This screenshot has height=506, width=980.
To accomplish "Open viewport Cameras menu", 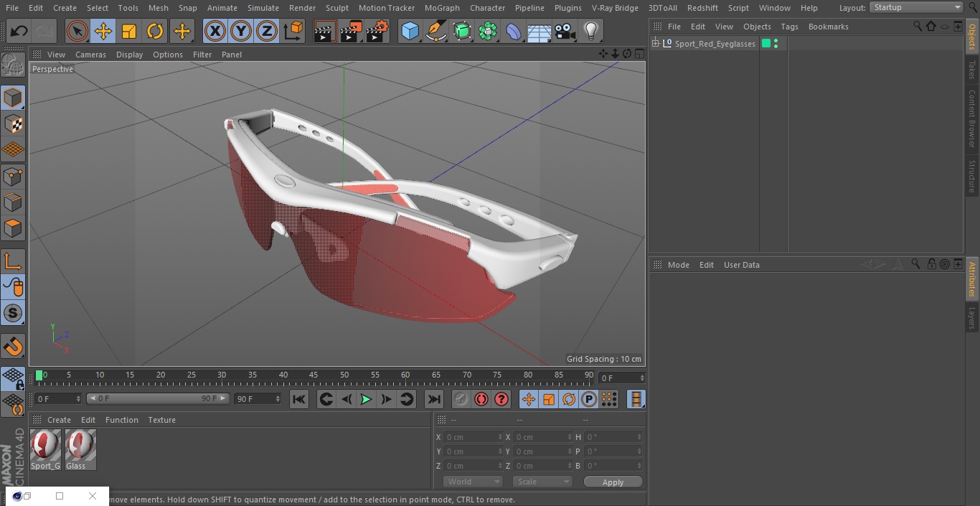I will tap(90, 55).
